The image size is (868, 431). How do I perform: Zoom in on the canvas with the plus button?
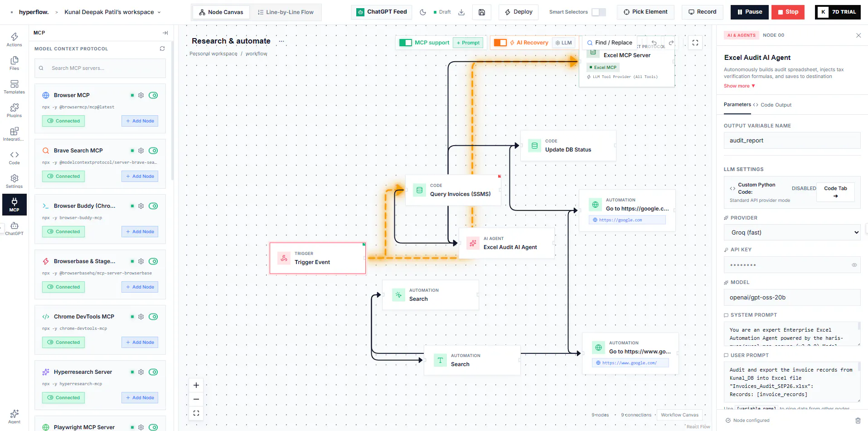196,385
